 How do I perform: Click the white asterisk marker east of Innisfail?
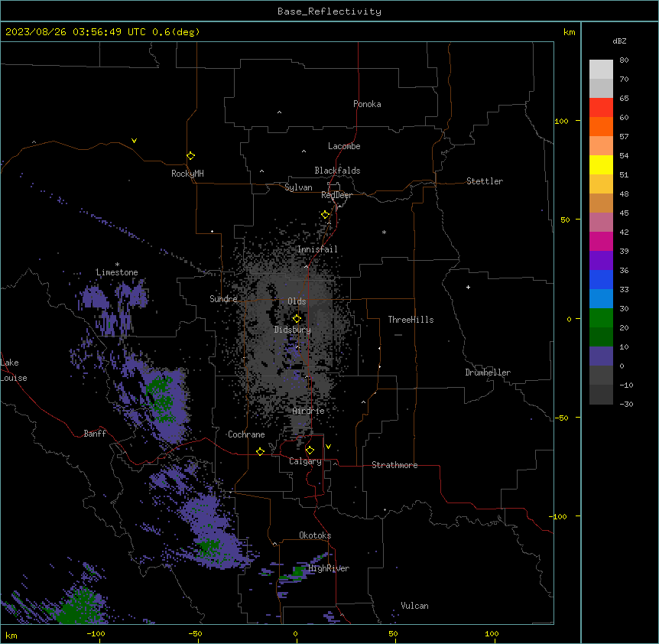[x=384, y=232]
